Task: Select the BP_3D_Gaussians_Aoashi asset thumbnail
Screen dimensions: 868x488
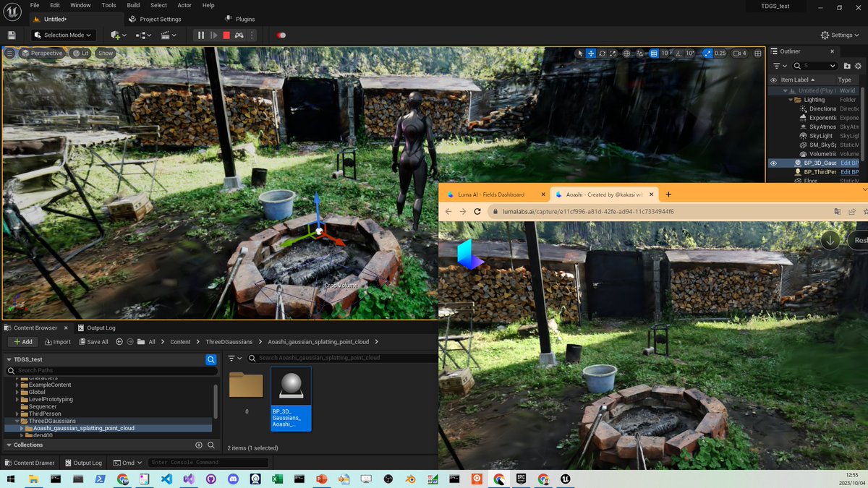Action: coord(291,398)
